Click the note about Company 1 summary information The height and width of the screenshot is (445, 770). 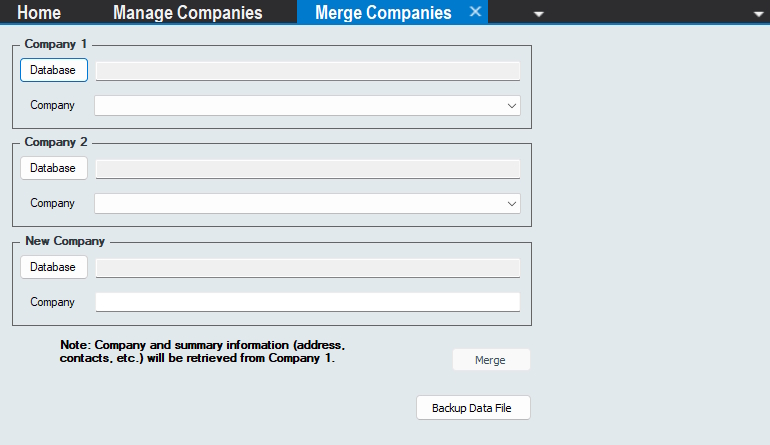(203, 351)
